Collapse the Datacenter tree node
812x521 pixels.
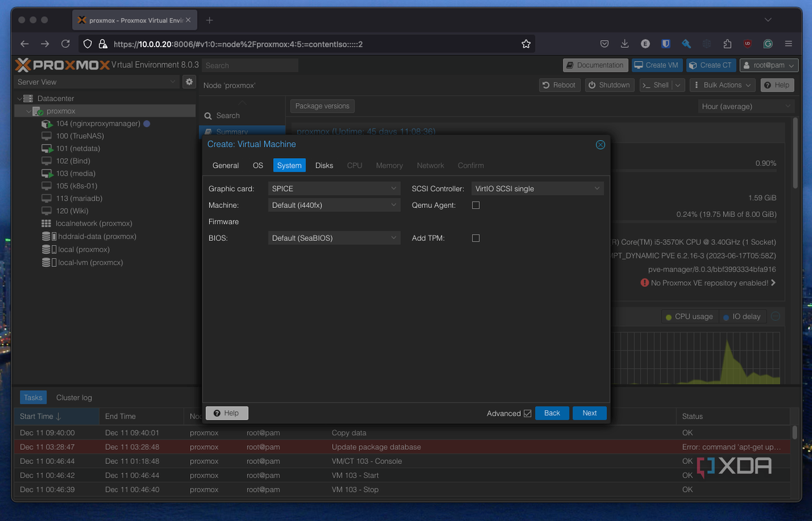pyautogui.click(x=20, y=98)
